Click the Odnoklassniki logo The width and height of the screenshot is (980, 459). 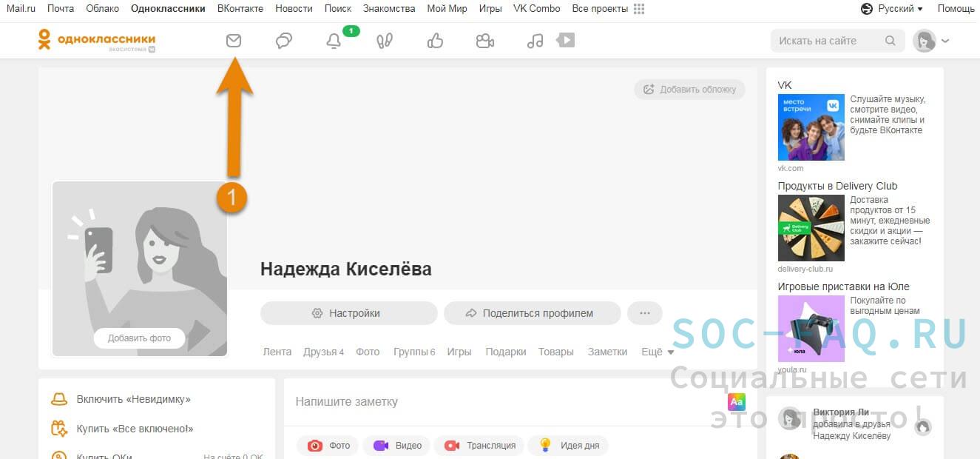pyautogui.click(x=96, y=40)
